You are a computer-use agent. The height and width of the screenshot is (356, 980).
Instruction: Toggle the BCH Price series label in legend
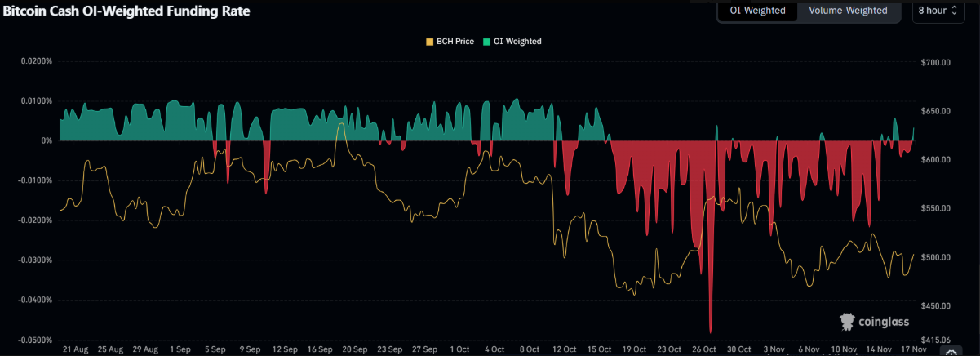pyautogui.click(x=455, y=41)
